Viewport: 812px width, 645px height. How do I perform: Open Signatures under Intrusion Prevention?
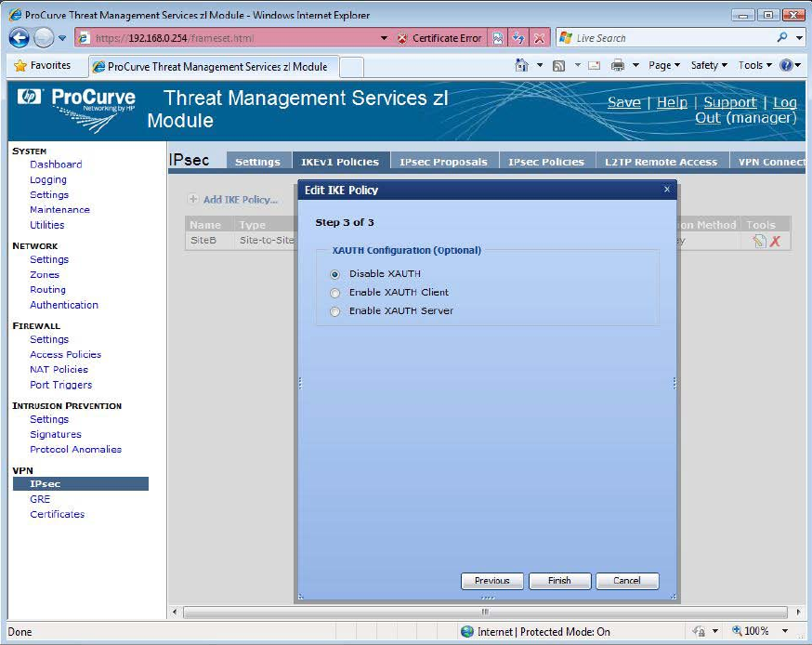tap(56, 434)
